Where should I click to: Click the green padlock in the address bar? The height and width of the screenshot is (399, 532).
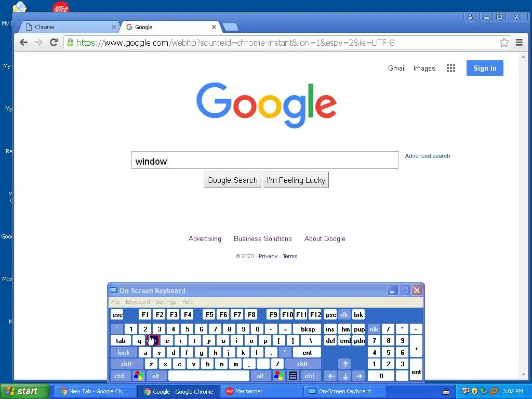[70, 43]
